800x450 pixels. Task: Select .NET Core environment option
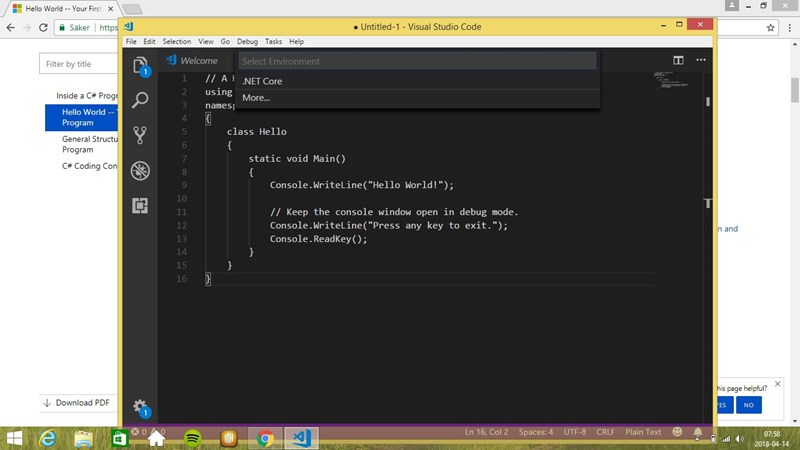(262, 81)
